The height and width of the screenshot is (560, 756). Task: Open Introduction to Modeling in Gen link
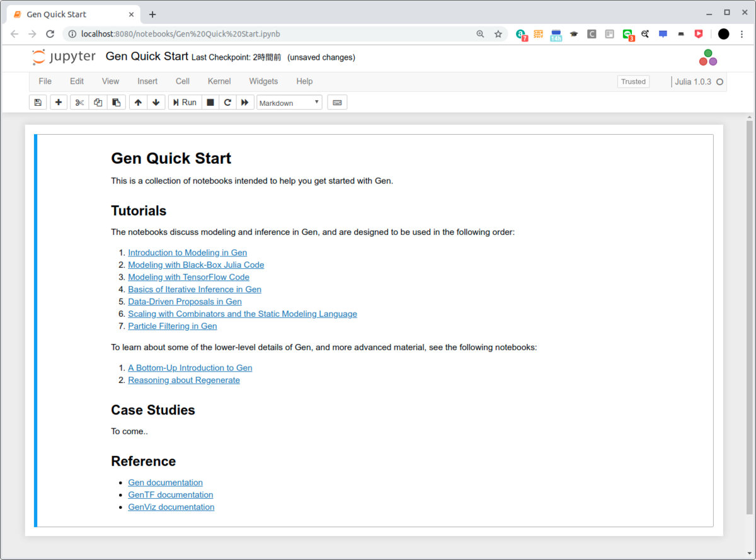[187, 253]
